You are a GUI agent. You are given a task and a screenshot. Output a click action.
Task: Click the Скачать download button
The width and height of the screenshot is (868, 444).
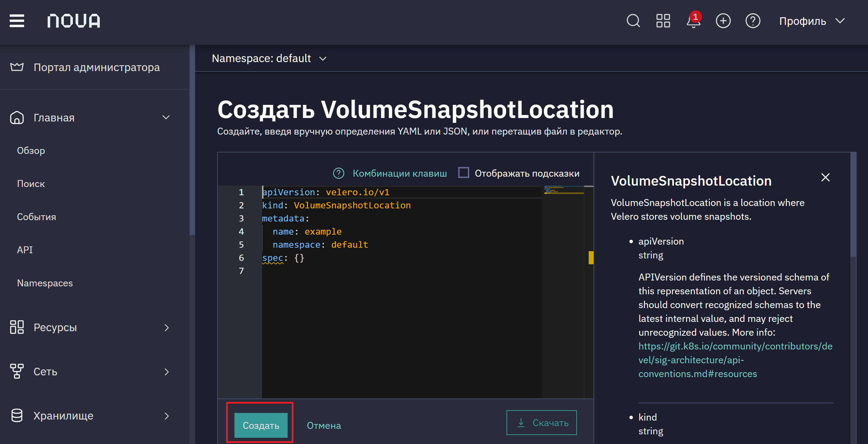pos(541,423)
